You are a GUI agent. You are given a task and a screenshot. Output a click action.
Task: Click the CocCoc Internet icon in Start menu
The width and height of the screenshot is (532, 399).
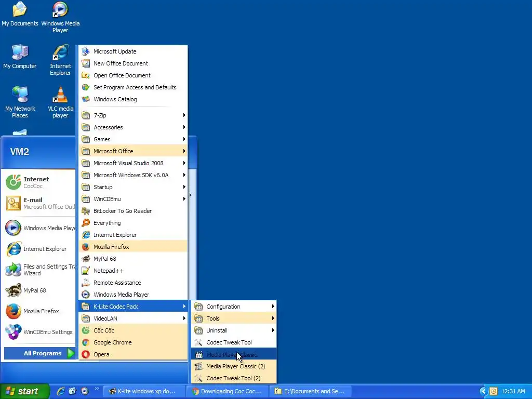coord(13,182)
